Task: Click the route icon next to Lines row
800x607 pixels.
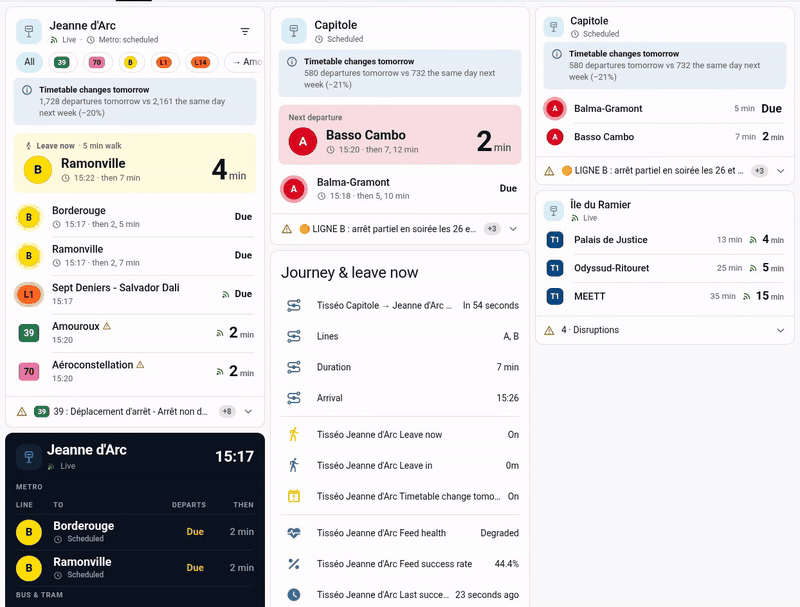Action: 294,336
